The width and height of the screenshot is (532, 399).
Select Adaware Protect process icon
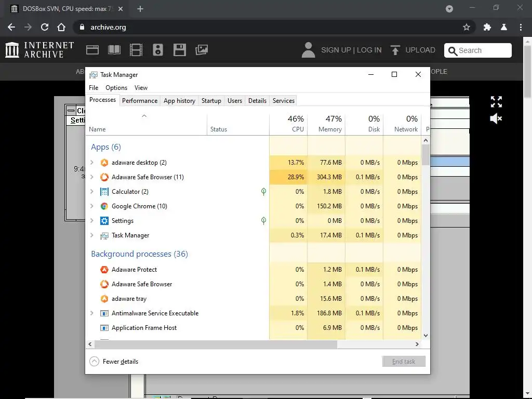pyautogui.click(x=104, y=270)
